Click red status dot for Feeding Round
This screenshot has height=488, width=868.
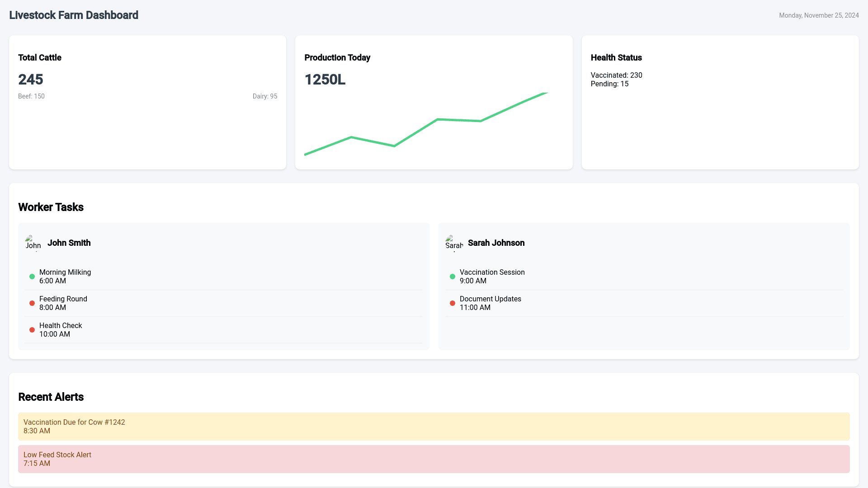(x=32, y=303)
